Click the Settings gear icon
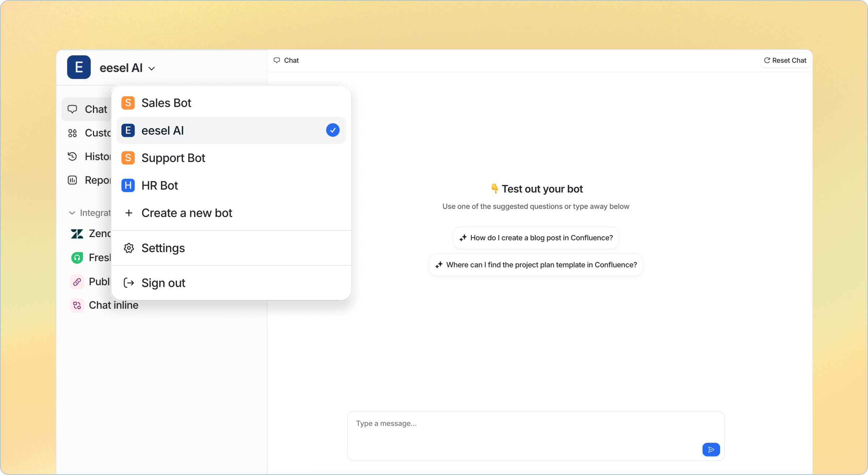This screenshot has height=475, width=868. [129, 248]
